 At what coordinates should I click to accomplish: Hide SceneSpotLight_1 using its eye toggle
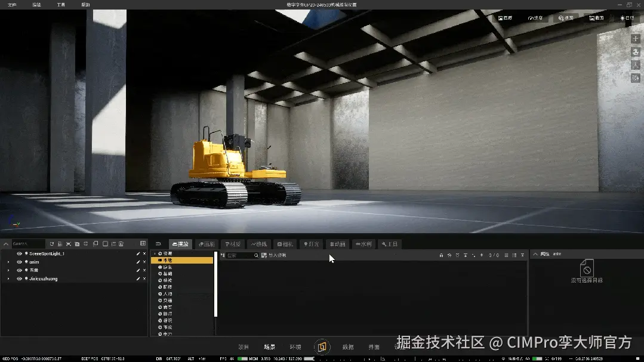19,253
